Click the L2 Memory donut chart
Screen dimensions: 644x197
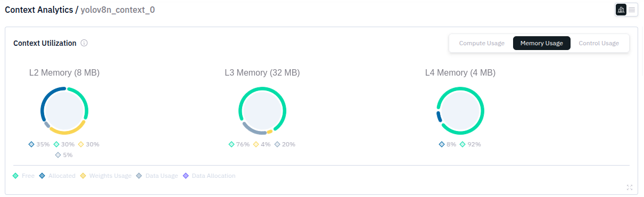(x=64, y=111)
